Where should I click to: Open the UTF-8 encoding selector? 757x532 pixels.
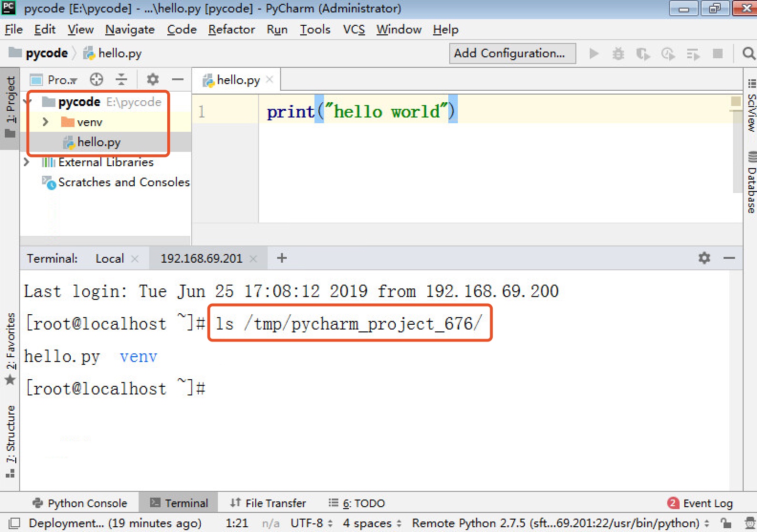(x=311, y=523)
